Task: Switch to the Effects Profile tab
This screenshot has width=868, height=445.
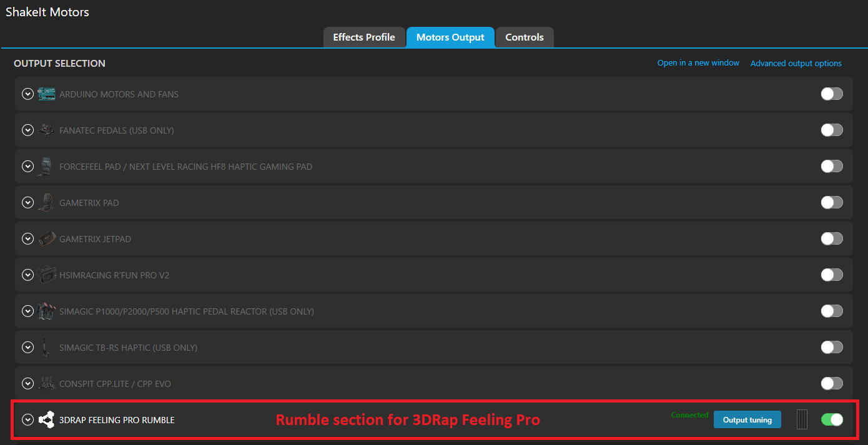Action: click(x=363, y=37)
